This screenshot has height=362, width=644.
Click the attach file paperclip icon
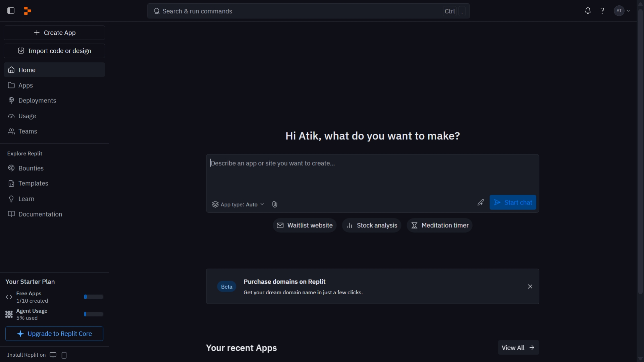click(x=275, y=204)
